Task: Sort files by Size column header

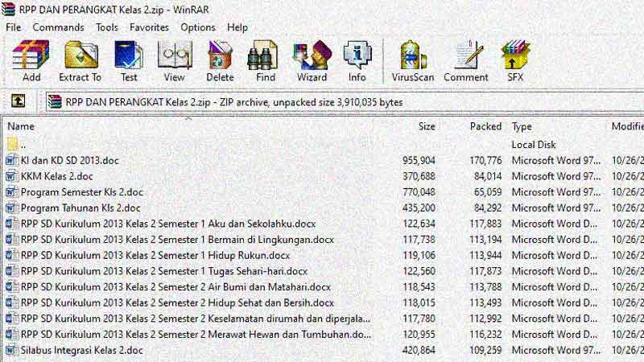Action: click(x=427, y=126)
